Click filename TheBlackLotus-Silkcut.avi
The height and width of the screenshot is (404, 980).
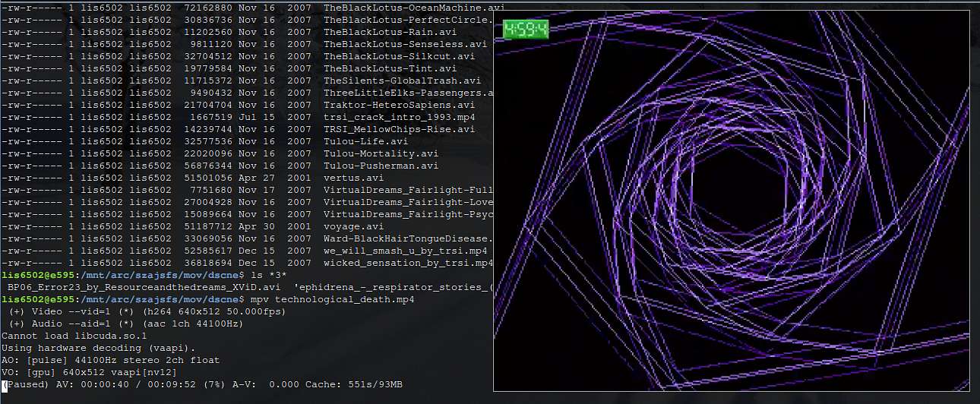click(400, 56)
